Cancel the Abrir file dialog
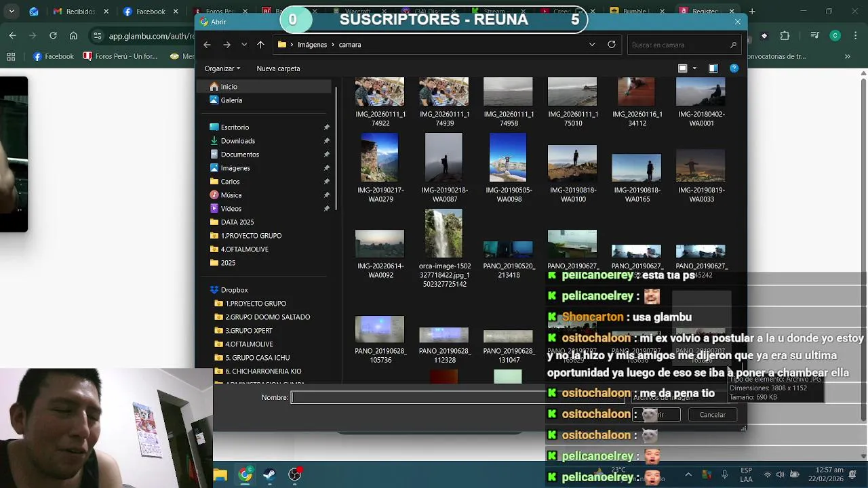Screen dimensions: 868x488 point(712,415)
